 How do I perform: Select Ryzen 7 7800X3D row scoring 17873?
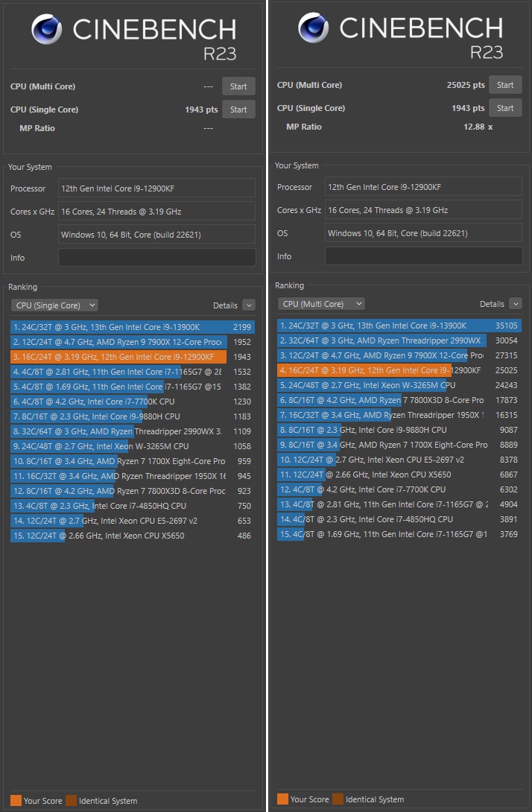point(399,400)
